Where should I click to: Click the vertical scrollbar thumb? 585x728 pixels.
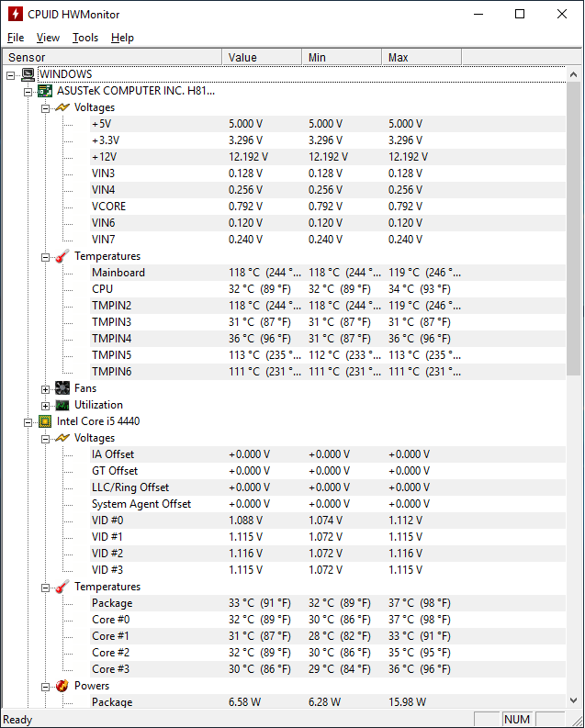[573, 230]
